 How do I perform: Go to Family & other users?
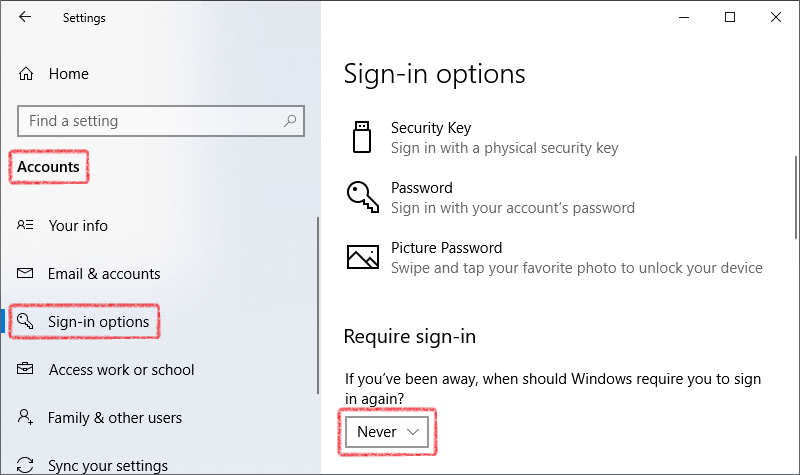click(x=114, y=418)
